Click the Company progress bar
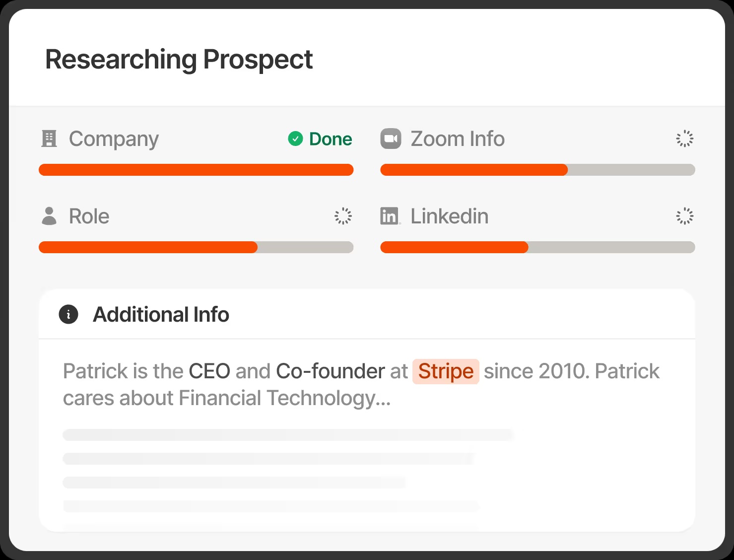 click(x=196, y=170)
